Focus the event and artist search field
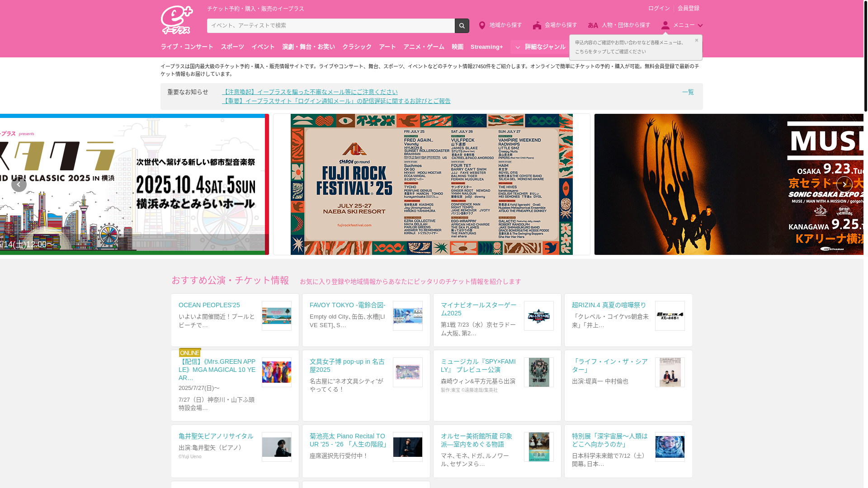This screenshot has width=868, height=488. pos(330,26)
